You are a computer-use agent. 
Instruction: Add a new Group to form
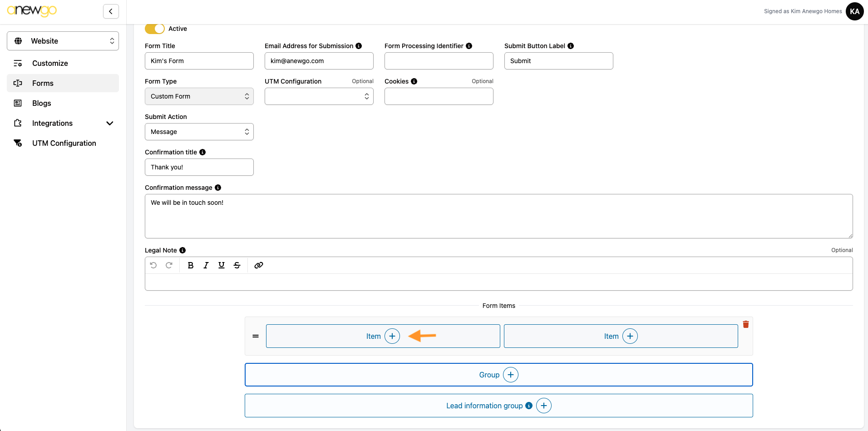coord(510,375)
